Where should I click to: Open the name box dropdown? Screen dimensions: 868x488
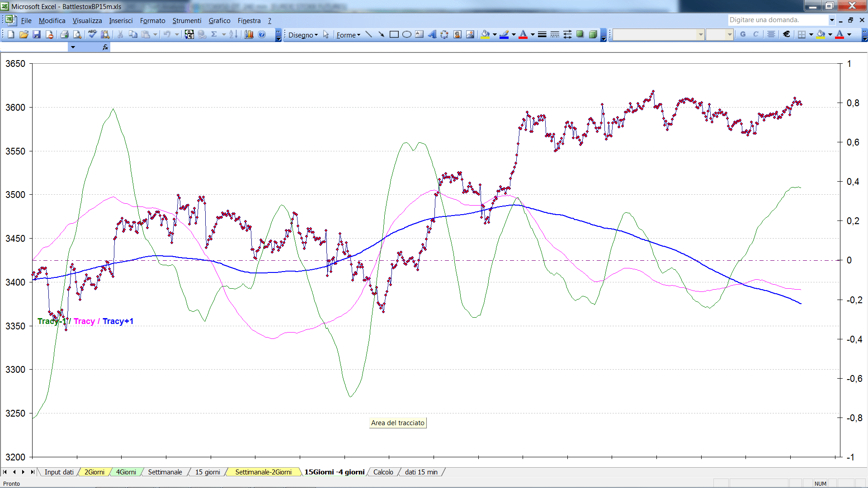point(73,47)
